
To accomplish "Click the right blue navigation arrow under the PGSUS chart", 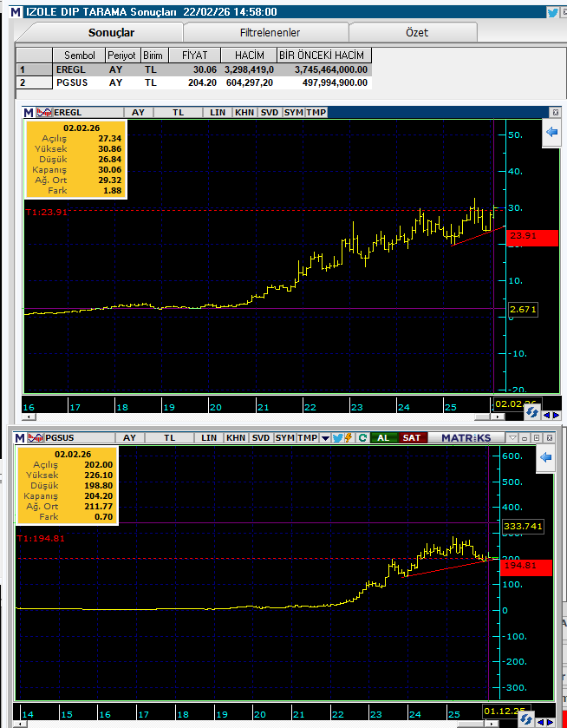I will coord(550,723).
